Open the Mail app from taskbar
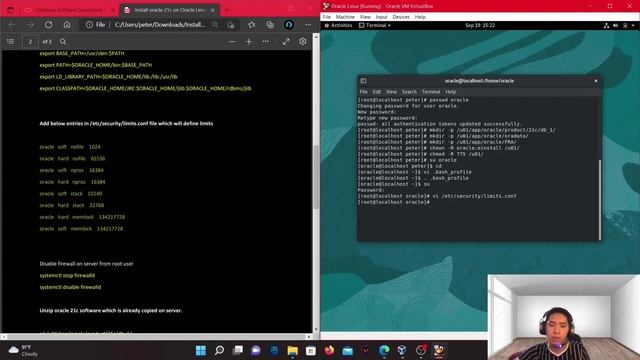The width and height of the screenshot is (640, 360). pyautogui.click(x=347, y=350)
